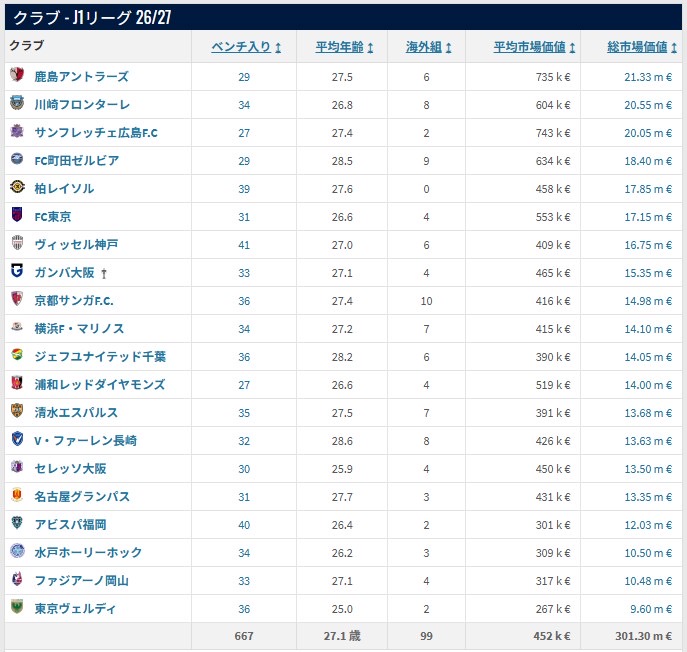
Task: Click the FC東京 club crest icon
Action: [17, 215]
